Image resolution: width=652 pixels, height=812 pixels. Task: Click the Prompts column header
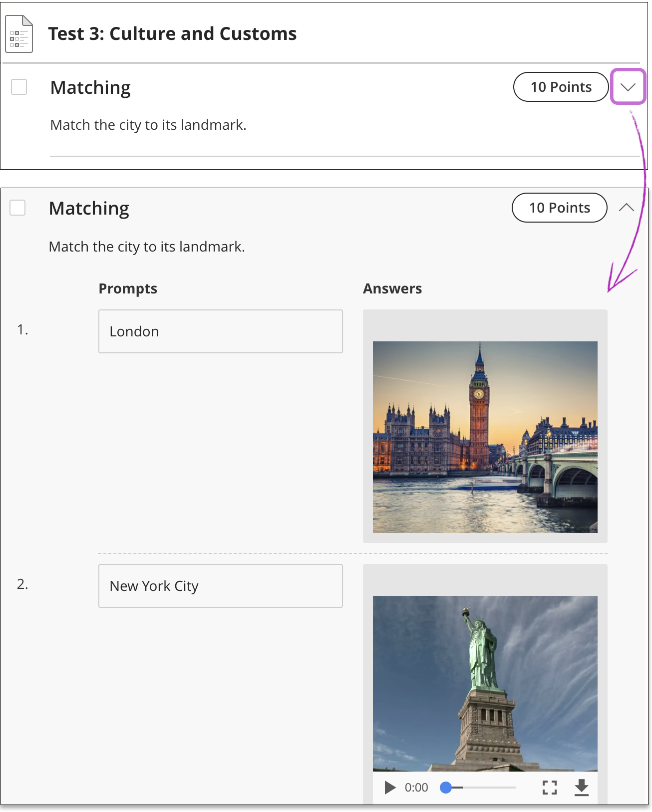pyautogui.click(x=128, y=288)
